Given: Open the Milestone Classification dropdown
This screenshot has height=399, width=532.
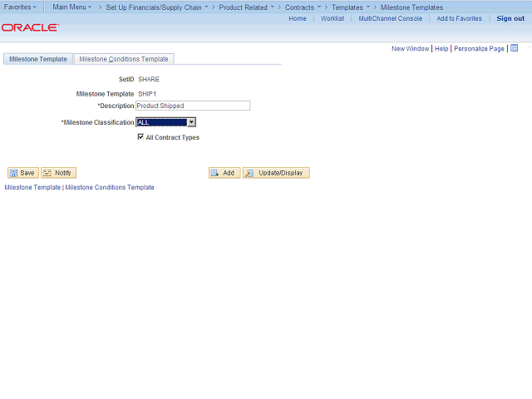Looking at the screenshot, I should click(x=165, y=122).
